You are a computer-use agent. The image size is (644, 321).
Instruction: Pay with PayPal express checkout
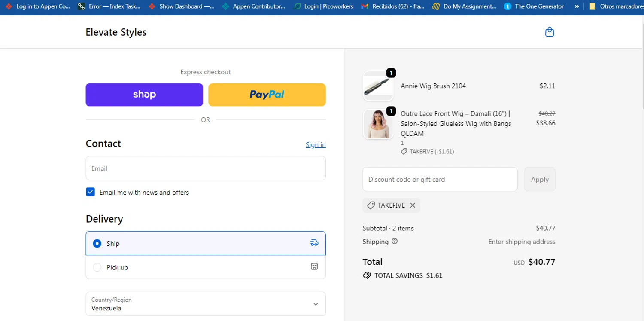point(267,95)
